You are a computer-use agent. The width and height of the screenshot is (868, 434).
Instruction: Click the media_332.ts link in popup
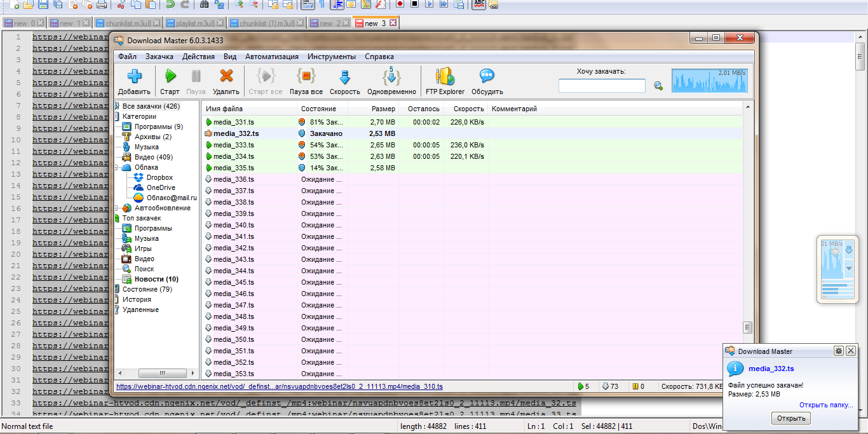[x=771, y=369]
